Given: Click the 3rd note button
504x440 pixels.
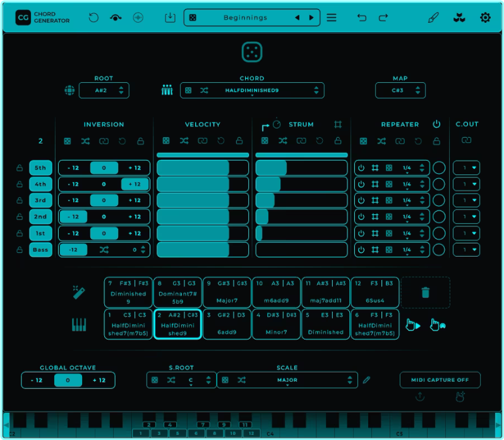Looking at the screenshot, I should [40, 200].
